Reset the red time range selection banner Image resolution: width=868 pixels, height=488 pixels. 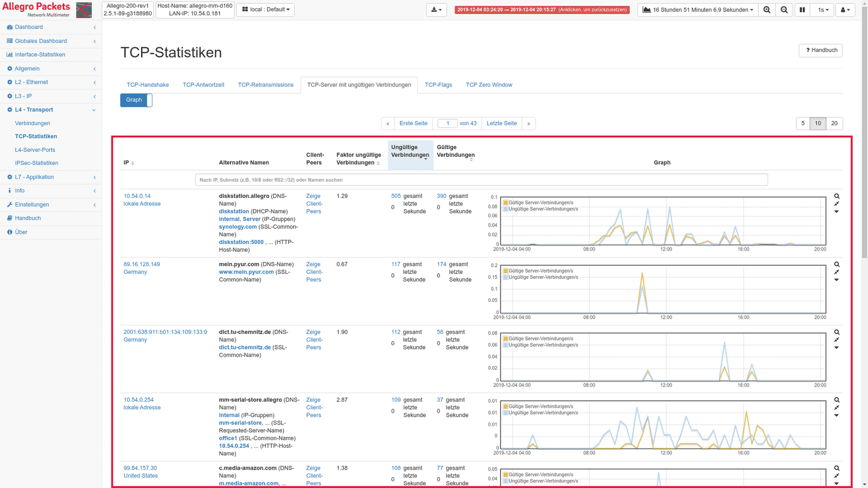click(541, 10)
